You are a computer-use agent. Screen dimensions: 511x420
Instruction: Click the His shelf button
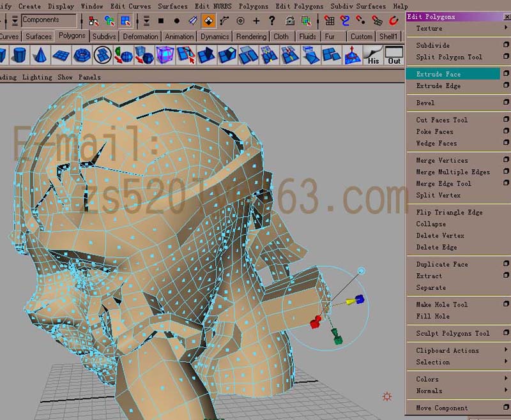tap(373, 55)
